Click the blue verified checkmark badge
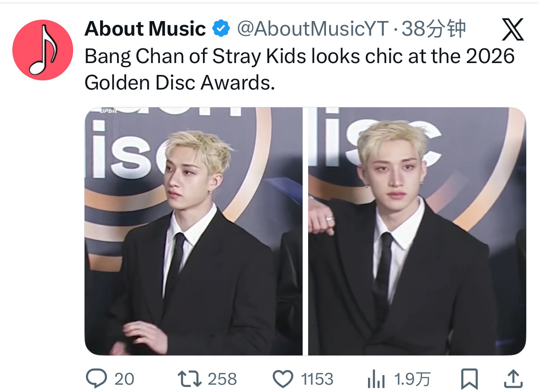The height and width of the screenshot is (392, 539). click(x=221, y=28)
